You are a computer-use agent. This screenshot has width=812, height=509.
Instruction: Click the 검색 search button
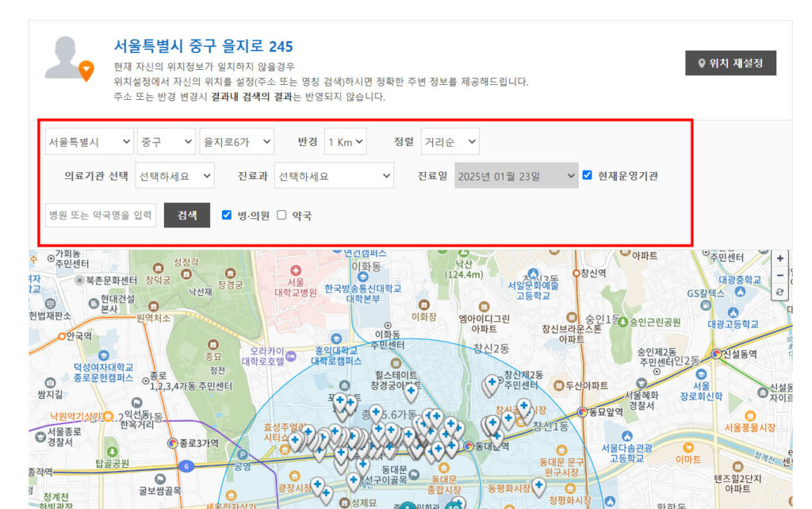[186, 214]
